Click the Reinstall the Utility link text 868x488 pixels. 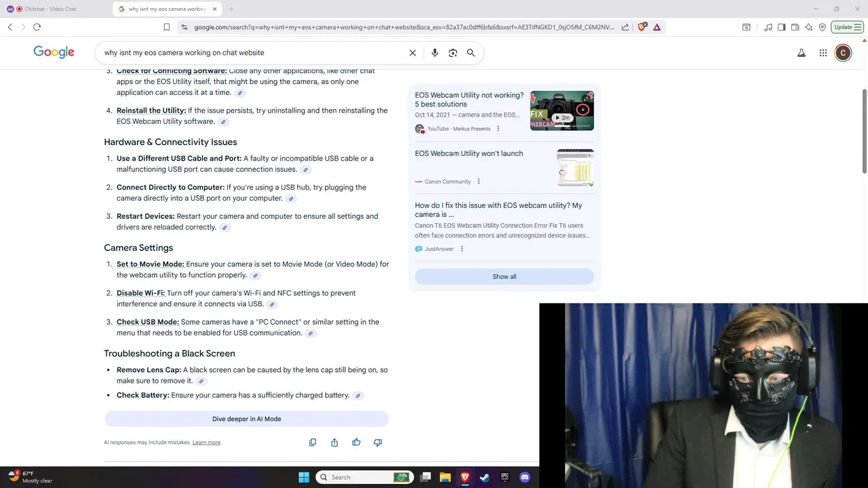point(151,110)
